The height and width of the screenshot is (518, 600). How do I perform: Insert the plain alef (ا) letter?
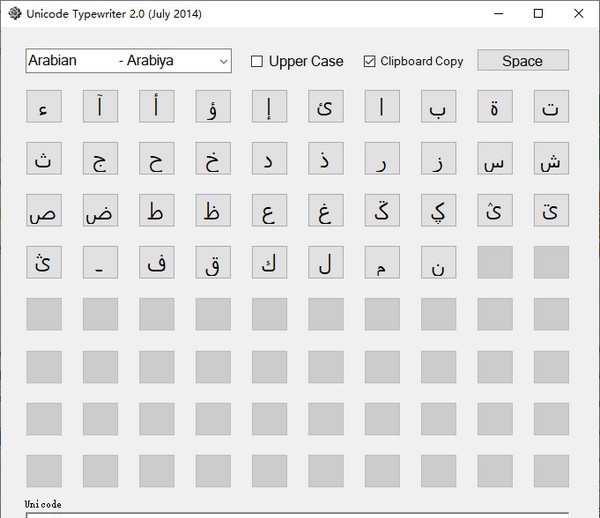382,106
